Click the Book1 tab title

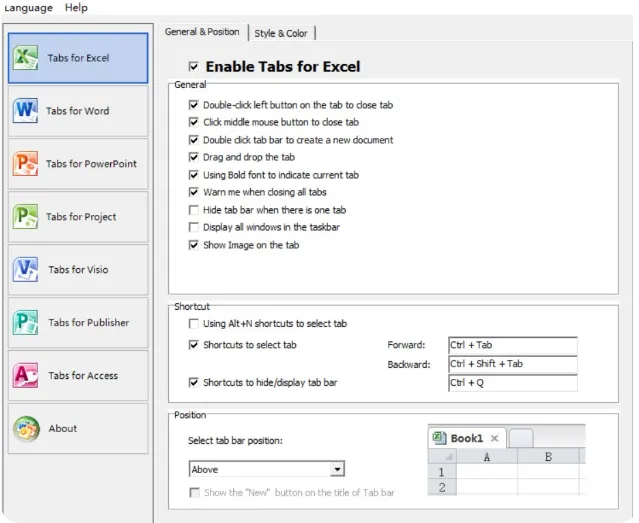pos(467,438)
